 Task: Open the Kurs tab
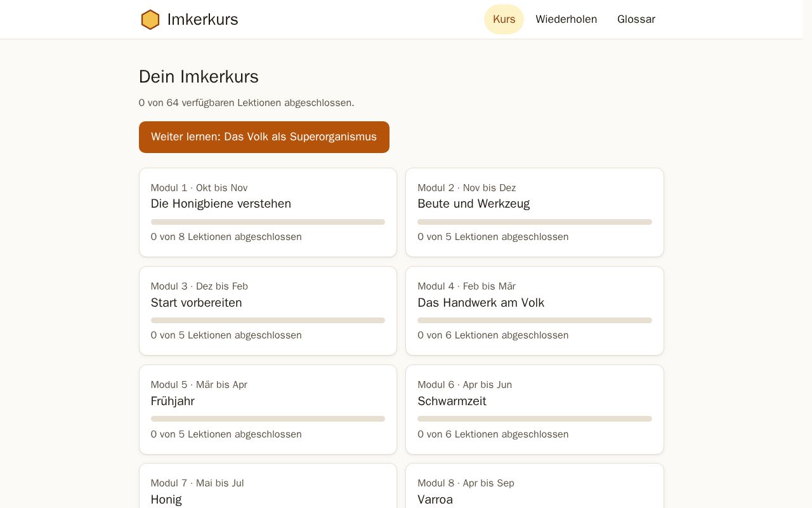[504, 19]
